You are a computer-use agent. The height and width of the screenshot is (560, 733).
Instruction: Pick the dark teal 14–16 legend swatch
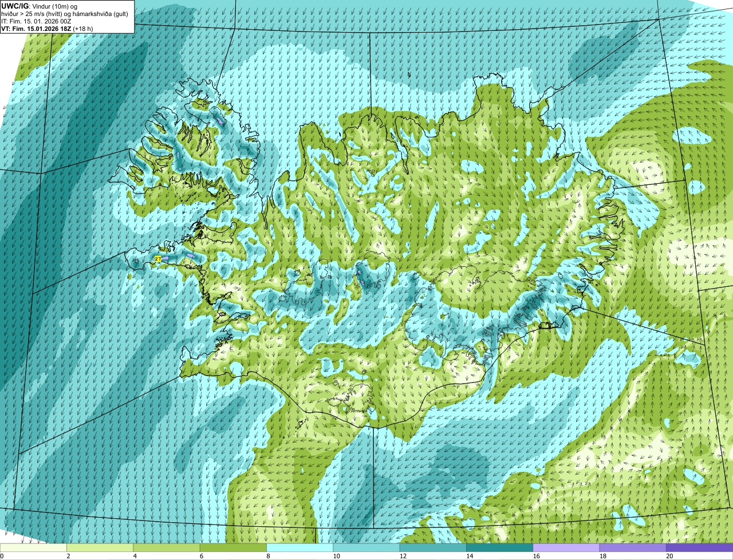[x=500, y=547]
